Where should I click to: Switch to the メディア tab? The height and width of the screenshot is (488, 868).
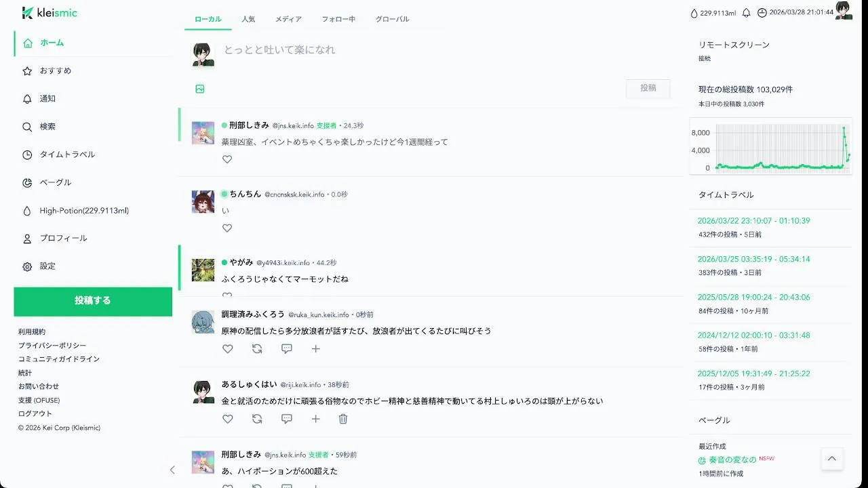point(288,19)
